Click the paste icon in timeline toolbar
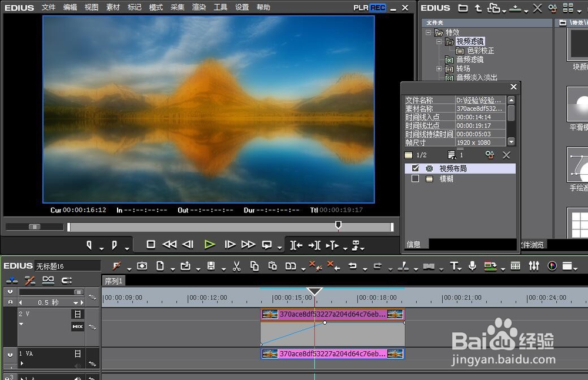Image resolution: width=588 pixels, height=380 pixels. point(273,266)
